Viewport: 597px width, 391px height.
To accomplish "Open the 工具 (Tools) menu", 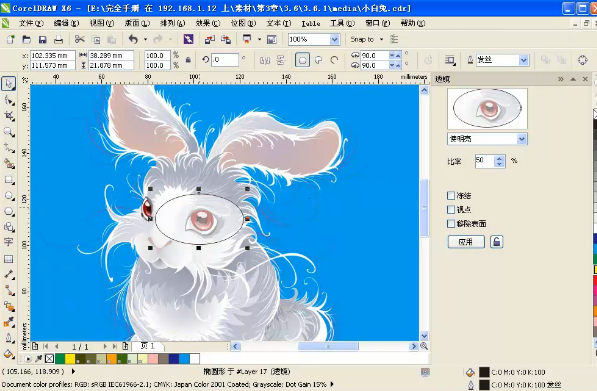I will click(x=342, y=23).
